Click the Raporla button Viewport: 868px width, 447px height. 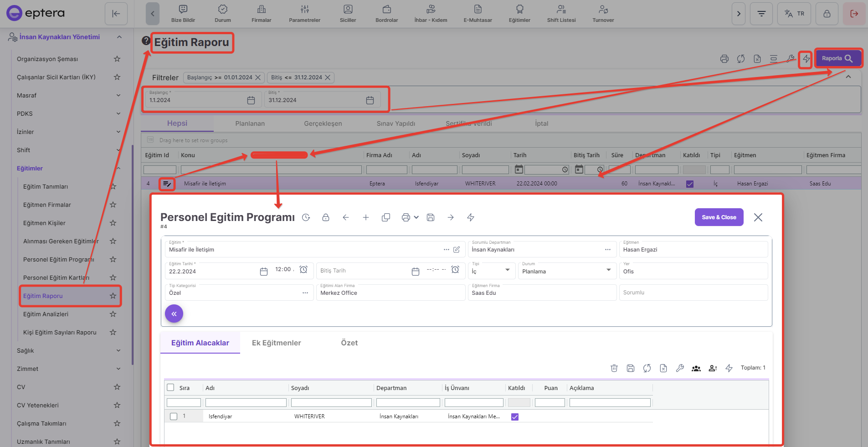tap(837, 58)
